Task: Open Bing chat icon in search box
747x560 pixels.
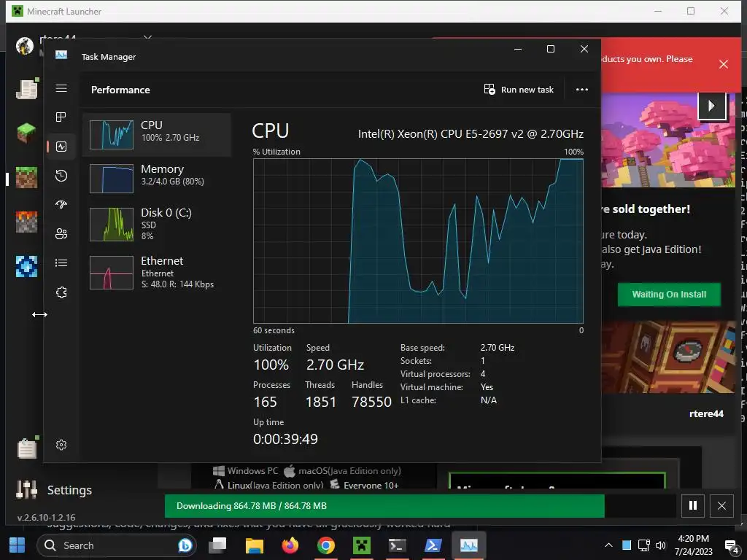Action: point(185,545)
